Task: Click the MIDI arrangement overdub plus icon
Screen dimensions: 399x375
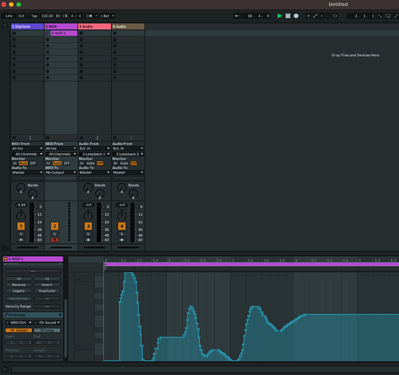Action: pyautogui.click(x=308, y=16)
